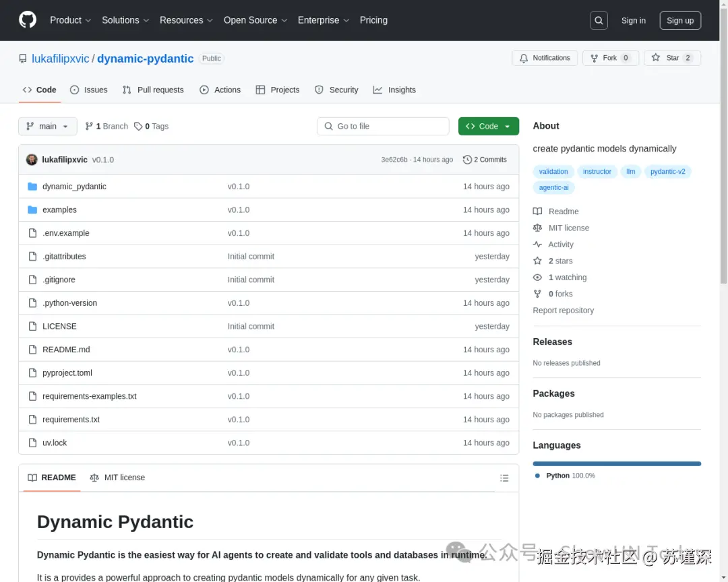
Task: Click the dynamic_pydantic folder icon
Action: click(32, 187)
